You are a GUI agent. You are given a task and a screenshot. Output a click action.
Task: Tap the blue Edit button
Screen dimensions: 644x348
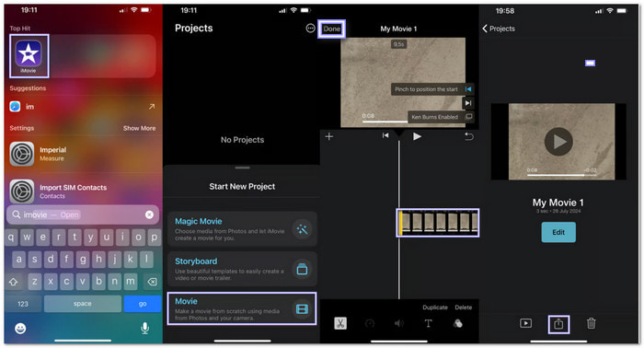point(558,232)
